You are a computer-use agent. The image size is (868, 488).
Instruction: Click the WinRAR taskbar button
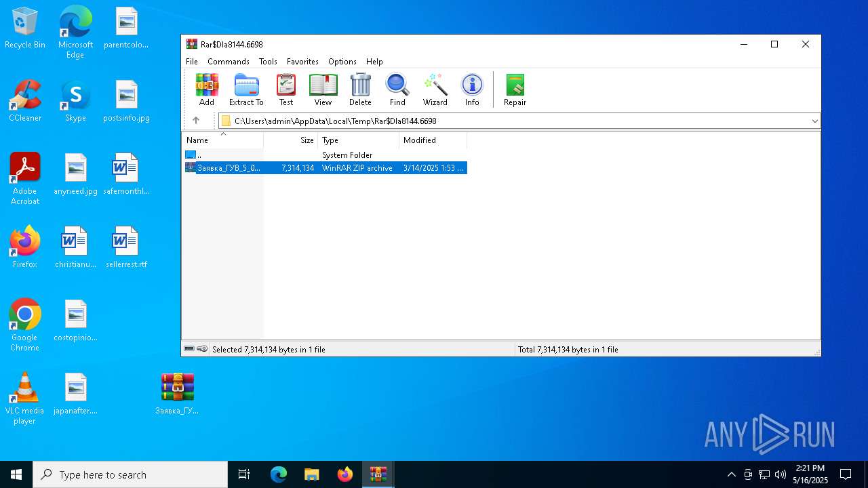coord(378,474)
